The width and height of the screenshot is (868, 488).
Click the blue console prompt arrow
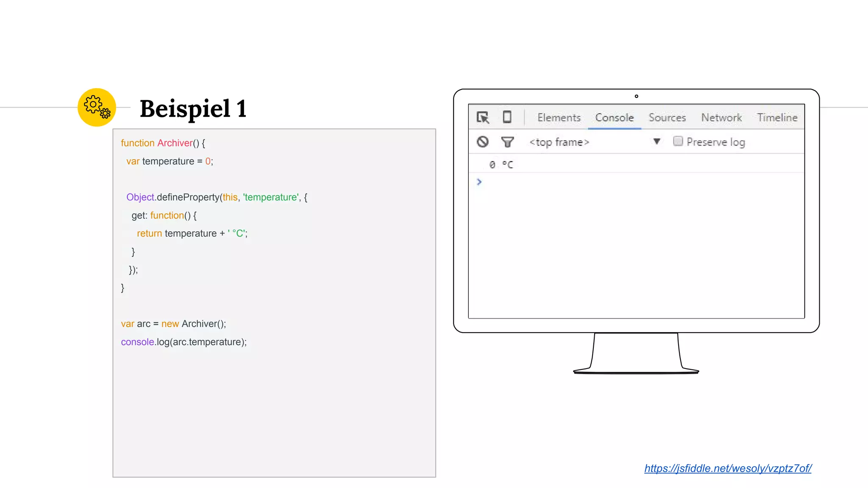[x=479, y=182]
